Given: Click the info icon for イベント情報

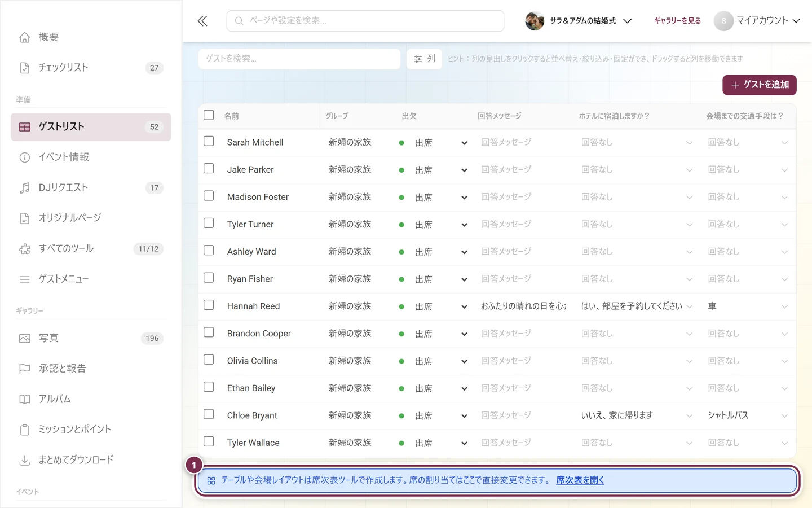Looking at the screenshot, I should click(25, 157).
